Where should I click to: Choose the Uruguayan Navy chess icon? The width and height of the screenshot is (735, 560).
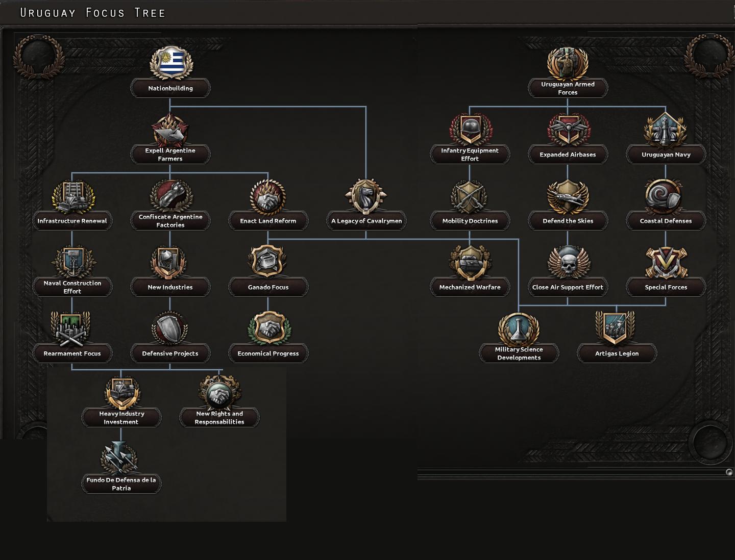click(x=666, y=130)
